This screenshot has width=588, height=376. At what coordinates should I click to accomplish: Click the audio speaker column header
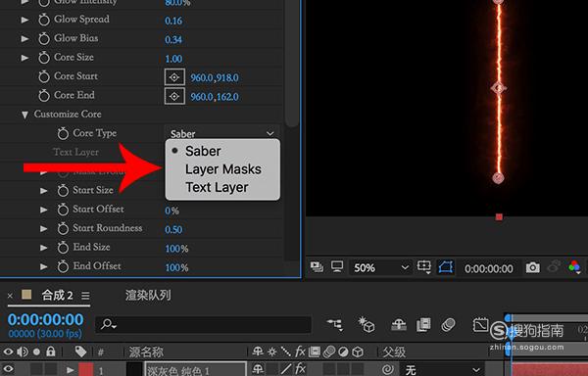(x=23, y=352)
